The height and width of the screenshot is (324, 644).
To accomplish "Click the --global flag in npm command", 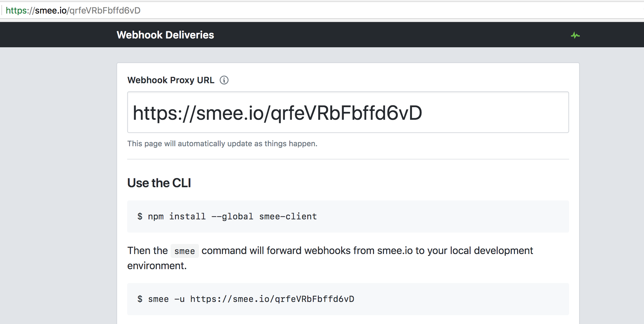I will [x=232, y=217].
